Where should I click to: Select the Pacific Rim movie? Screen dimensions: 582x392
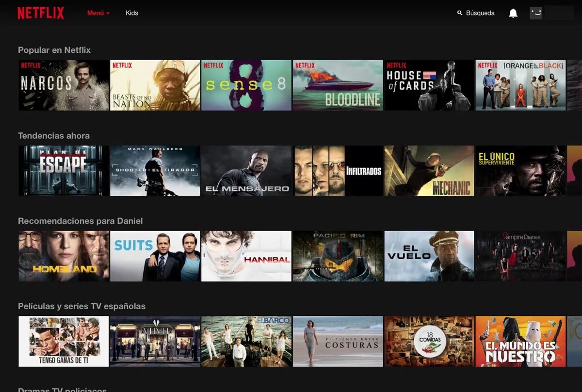tap(338, 256)
